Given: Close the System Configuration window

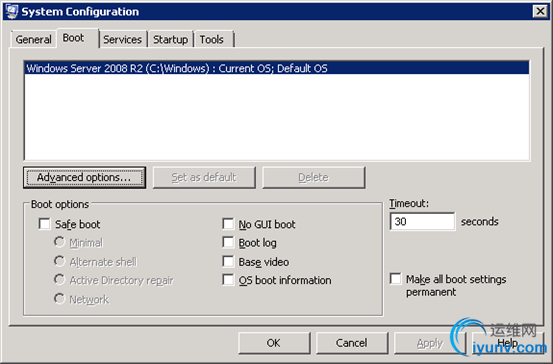Looking at the screenshot, I should (x=540, y=12).
